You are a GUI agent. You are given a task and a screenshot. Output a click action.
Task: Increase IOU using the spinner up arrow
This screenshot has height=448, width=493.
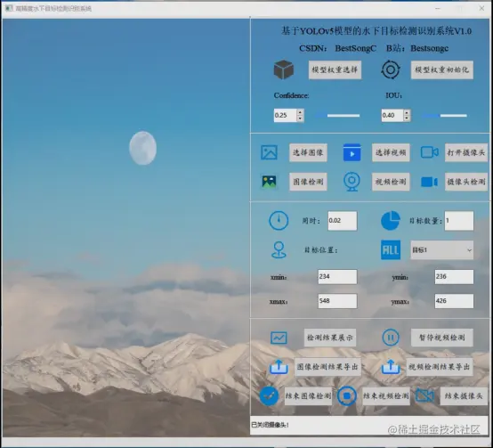coord(408,112)
